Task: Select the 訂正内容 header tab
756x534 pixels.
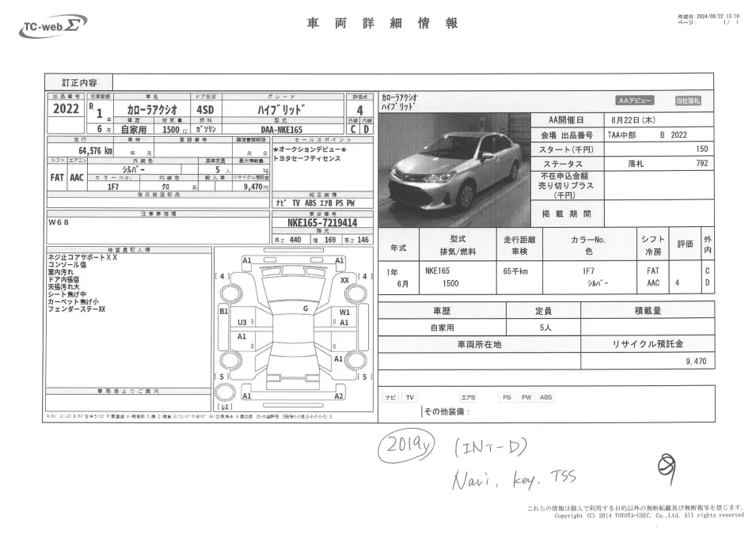Action: click(x=81, y=81)
